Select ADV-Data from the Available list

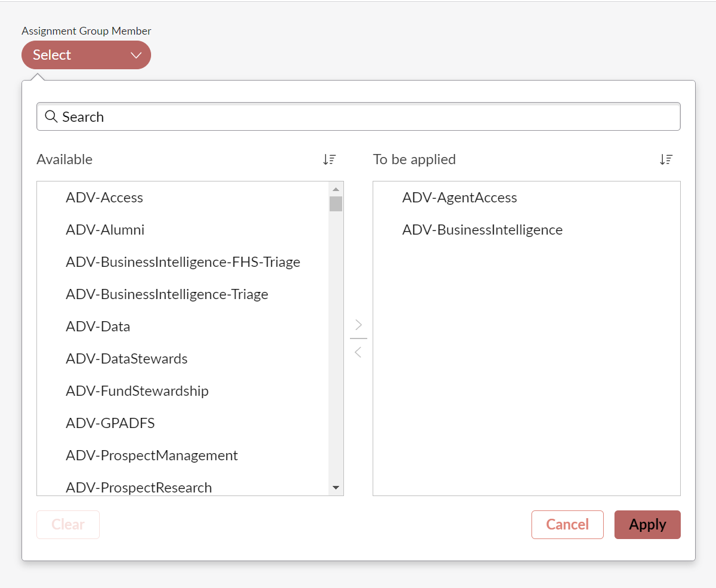tap(97, 326)
